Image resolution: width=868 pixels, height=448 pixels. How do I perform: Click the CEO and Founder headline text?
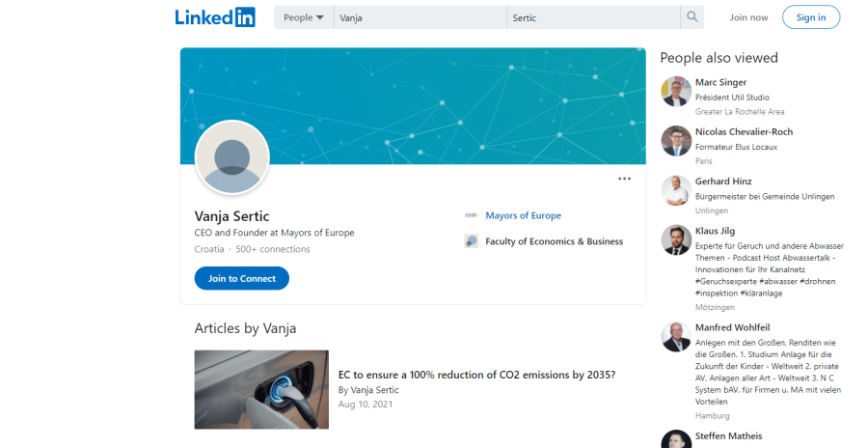(x=274, y=233)
